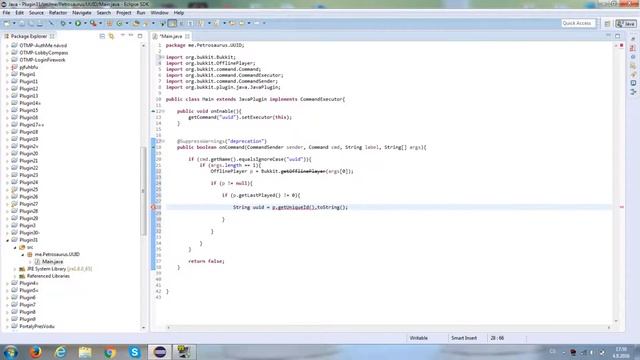Click the Console view icon in the right trim
640x360 pixels.
pyautogui.click(x=633, y=83)
